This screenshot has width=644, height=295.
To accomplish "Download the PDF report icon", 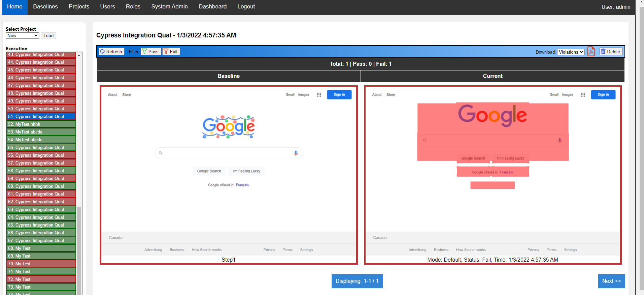I will [591, 52].
